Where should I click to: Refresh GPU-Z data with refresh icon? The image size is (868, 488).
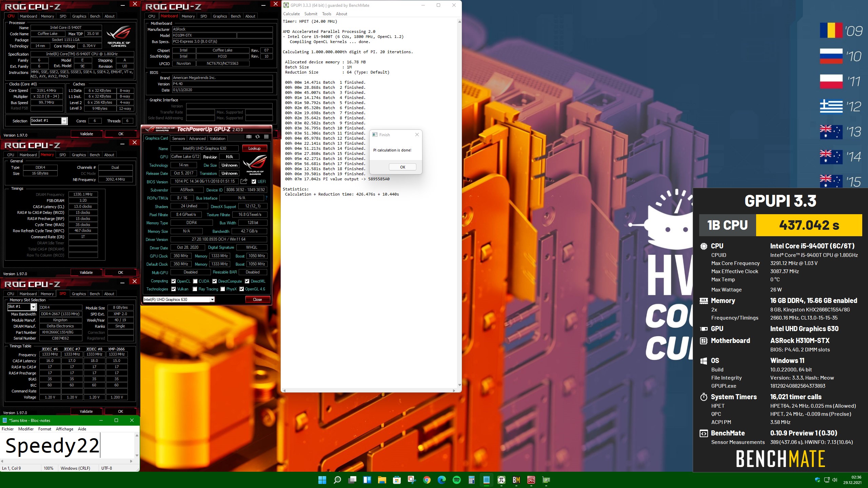click(x=258, y=137)
